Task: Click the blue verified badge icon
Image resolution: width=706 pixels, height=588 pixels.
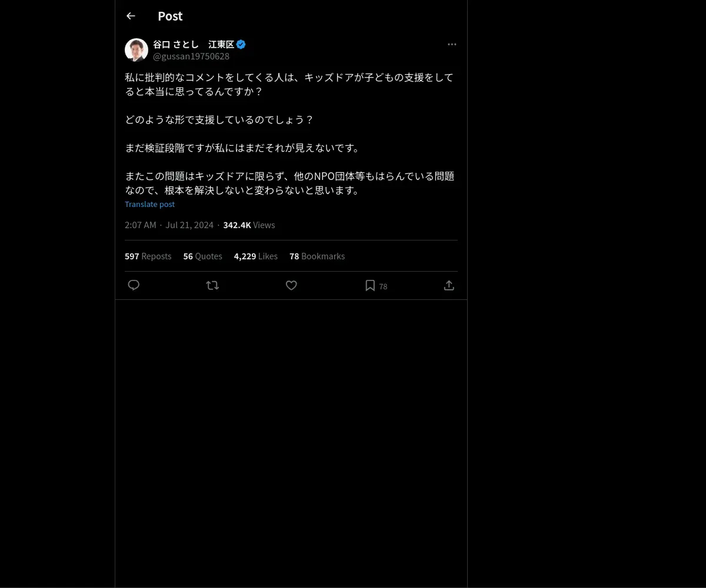Action: click(x=241, y=44)
